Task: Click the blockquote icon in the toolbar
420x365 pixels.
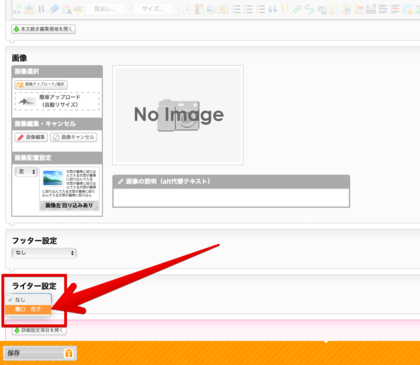Action: click(x=272, y=9)
